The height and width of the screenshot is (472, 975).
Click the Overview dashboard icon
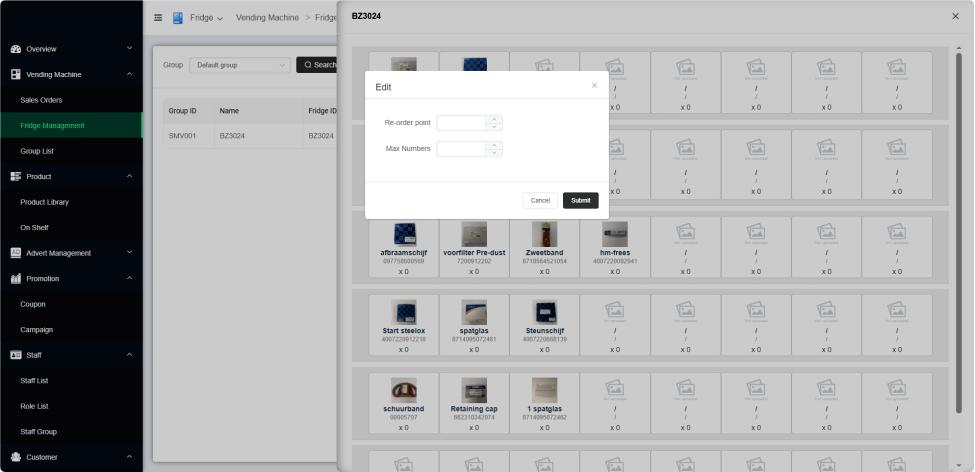[x=16, y=49]
